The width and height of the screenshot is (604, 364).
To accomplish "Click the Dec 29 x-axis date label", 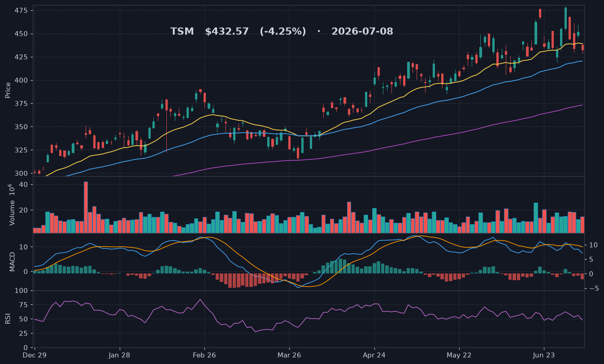I will tap(35, 355).
